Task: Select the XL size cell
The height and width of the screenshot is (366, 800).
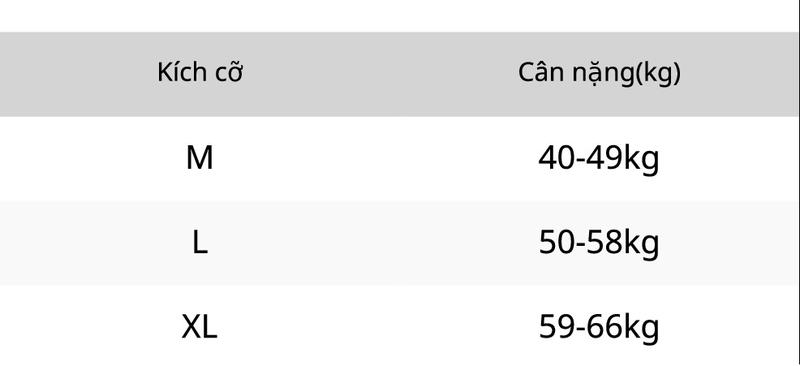Action: (199, 327)
